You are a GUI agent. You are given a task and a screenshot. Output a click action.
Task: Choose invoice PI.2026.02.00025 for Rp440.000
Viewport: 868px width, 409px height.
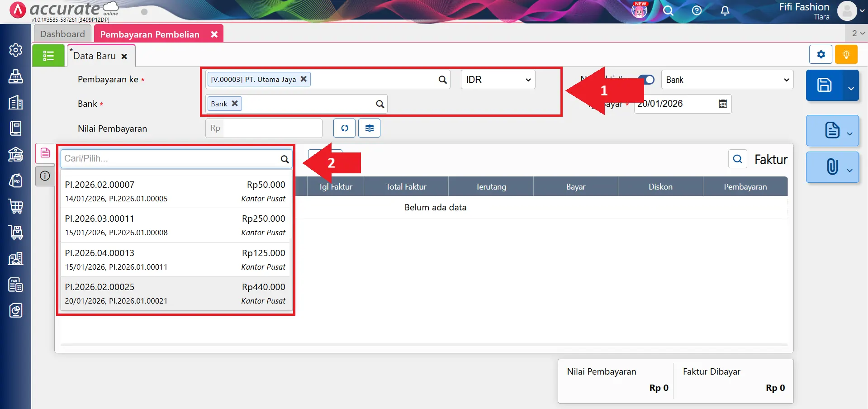[175, 294]
